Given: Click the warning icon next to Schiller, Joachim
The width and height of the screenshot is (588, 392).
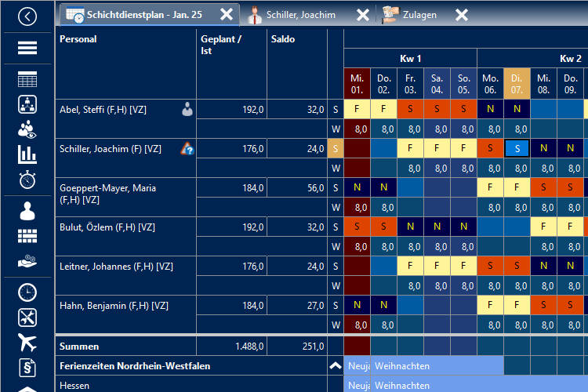Looking at the screenshot, I should click(x=187, y=148).
